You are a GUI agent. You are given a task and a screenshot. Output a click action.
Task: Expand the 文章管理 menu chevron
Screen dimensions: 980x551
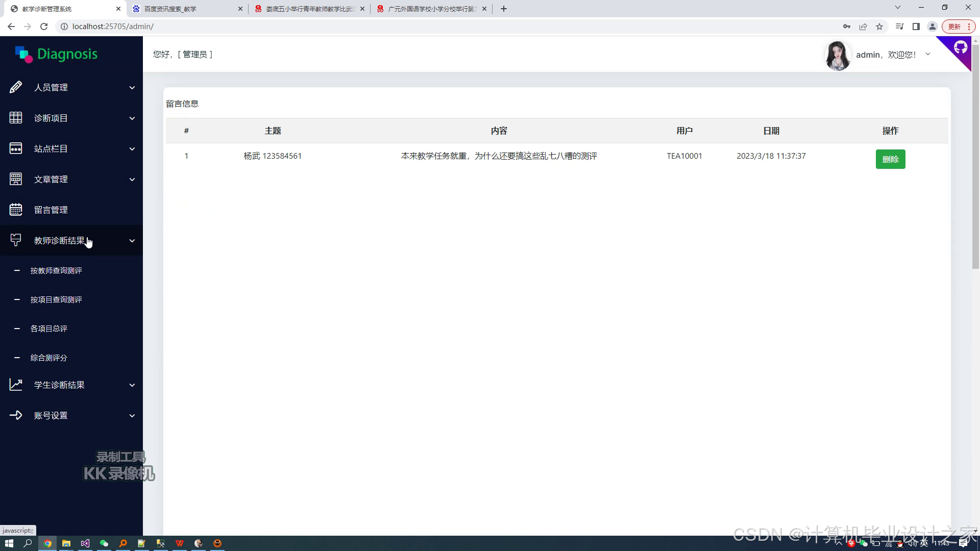pyautogui.click(x=132, y=180)
